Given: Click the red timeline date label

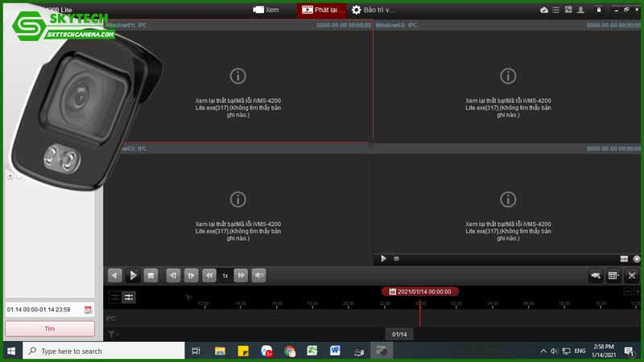Looking at the screenshot, I should coord(419,291).
